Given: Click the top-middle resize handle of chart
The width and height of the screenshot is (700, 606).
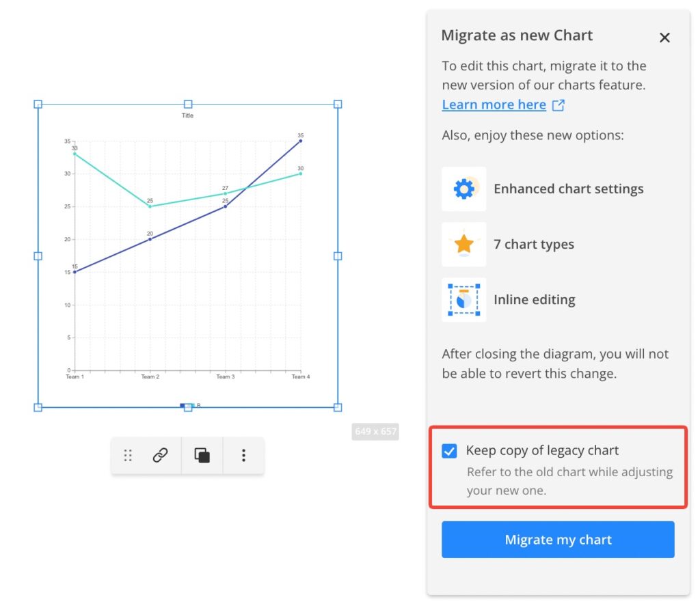Looking at the screenshot, I should tap(188, 105).
